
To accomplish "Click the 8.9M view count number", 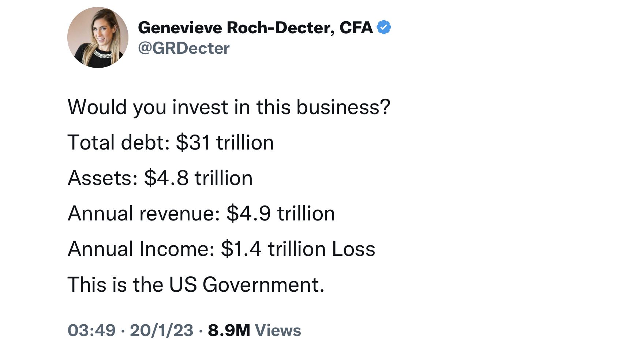I will (x=229, y=330).
